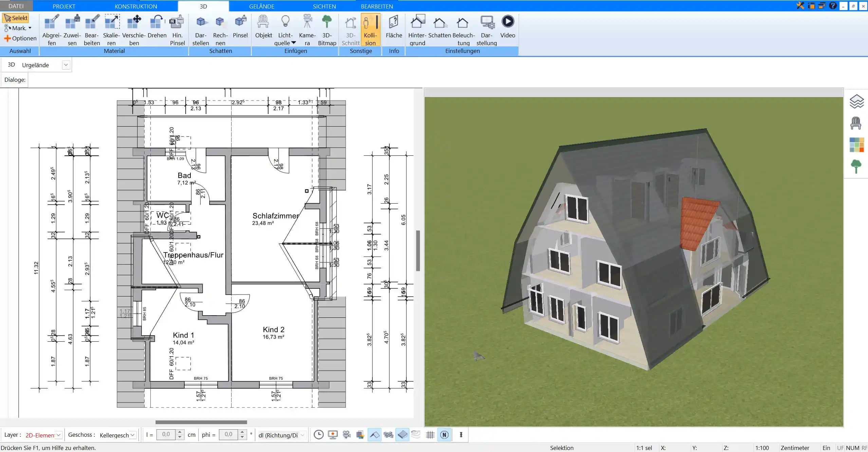Open the Fläche info tool
The image size is (868, 452).
pyautogui.click(x=394, y=26)
